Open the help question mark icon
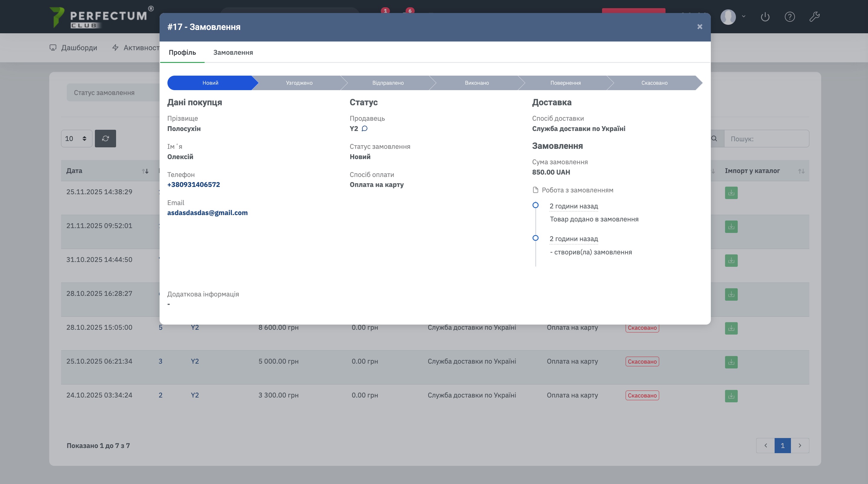This screenshot has width=868, height=484. 789,17
